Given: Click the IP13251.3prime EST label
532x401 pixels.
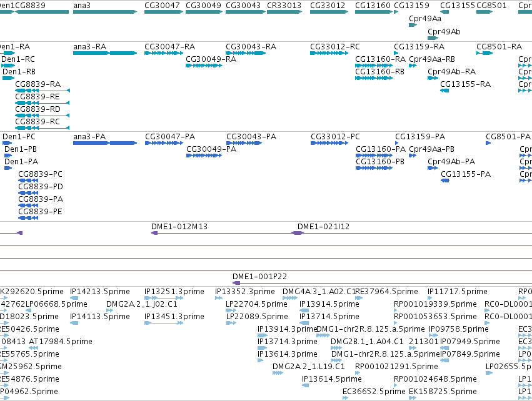Looking at the screenshot, I should 174,292.
